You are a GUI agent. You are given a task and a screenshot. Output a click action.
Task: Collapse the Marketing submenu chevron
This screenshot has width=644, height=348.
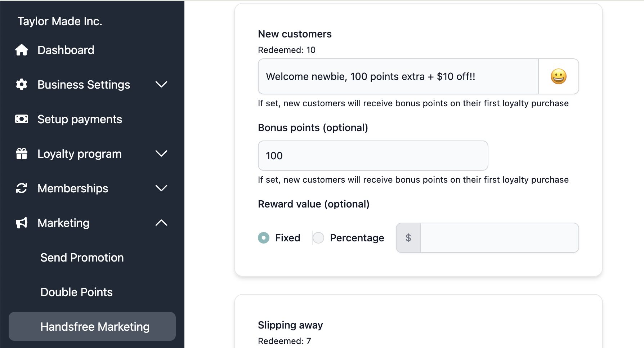(x=161, y=223)
